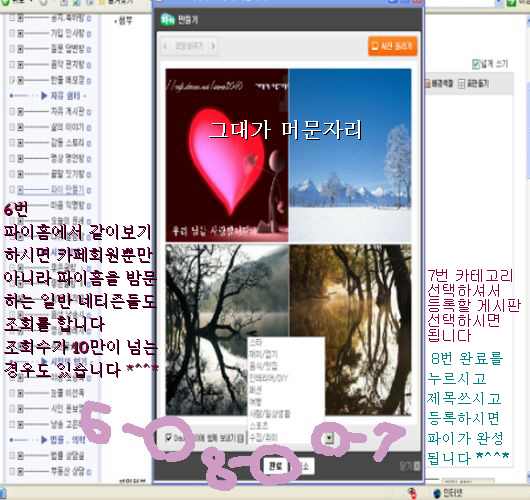The width and height of the screenshot is (530, 500).
Task: Toggle the small box beside 가입 인사방
Action: [12, 33]
